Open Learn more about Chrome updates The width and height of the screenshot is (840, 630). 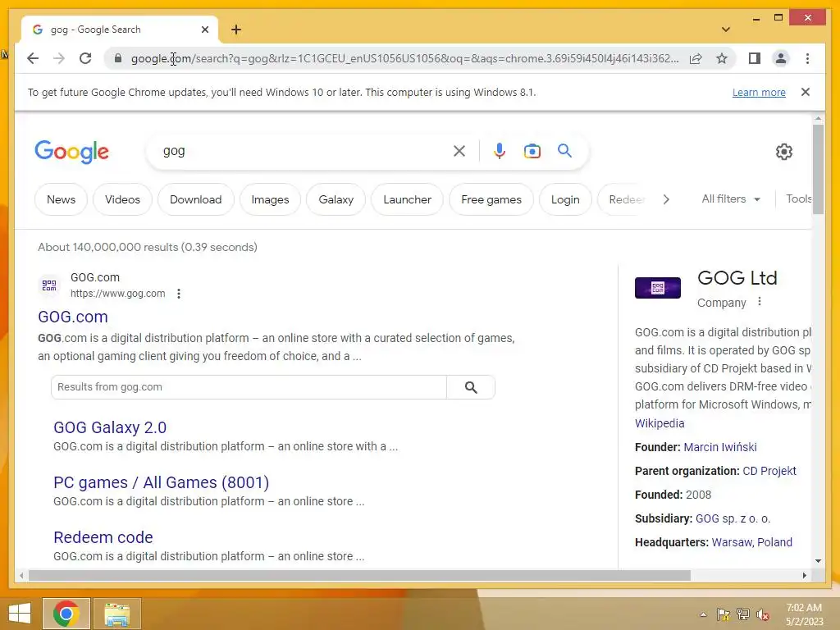point(759,92)
